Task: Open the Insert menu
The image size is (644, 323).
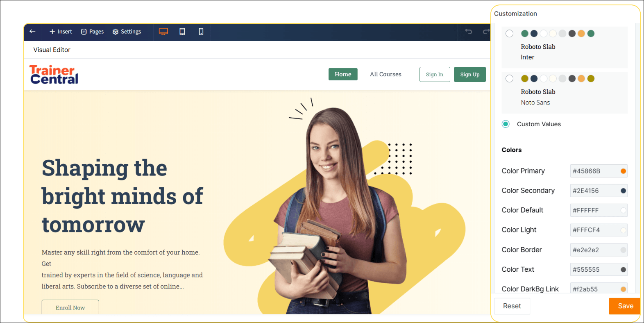Action: coord(61,32)
